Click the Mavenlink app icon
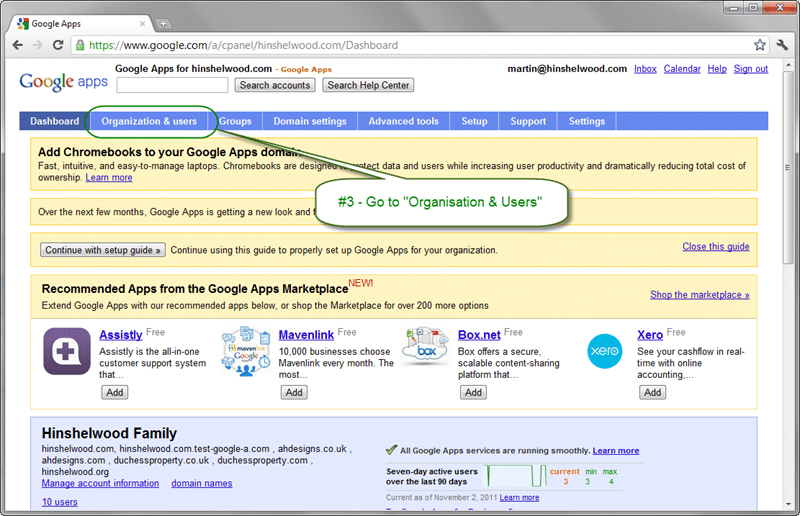 tap(246, 351)
